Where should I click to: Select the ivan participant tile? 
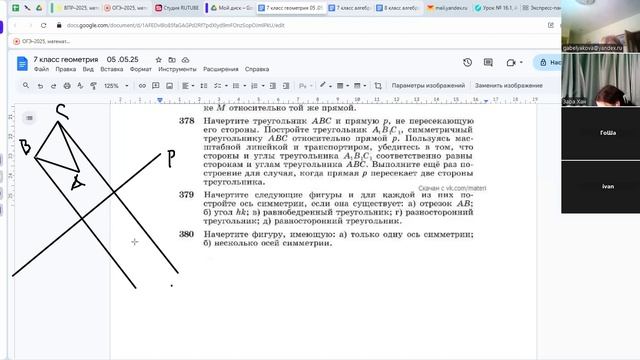[x=600, y=187]
